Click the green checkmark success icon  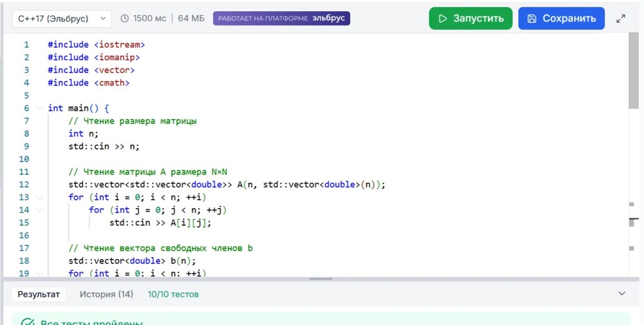(x=27, y=322)
